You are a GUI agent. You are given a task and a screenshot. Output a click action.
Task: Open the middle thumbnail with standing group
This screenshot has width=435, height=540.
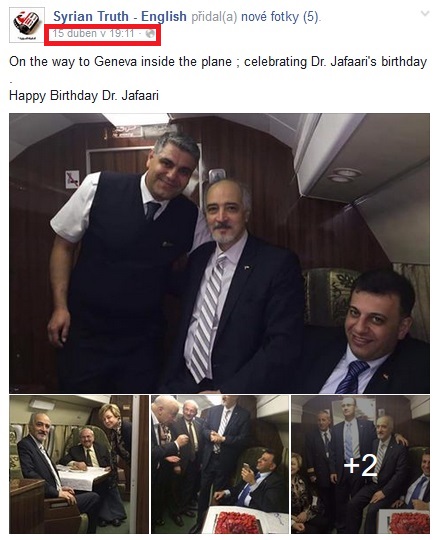coord(220,464)
